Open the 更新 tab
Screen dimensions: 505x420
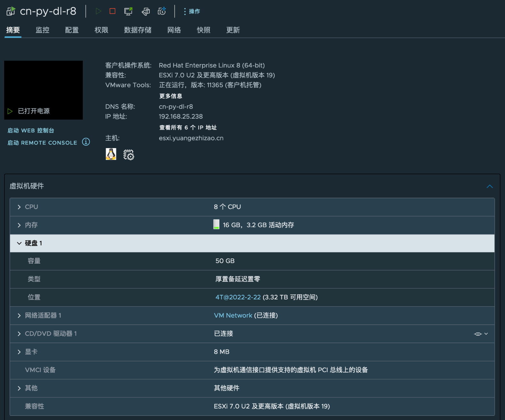tap(233, 30)
